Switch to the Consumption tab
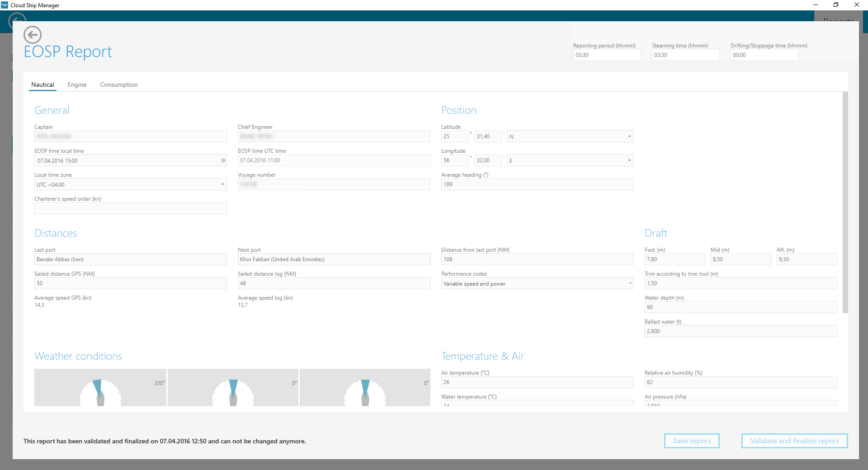 click(119, 85)
